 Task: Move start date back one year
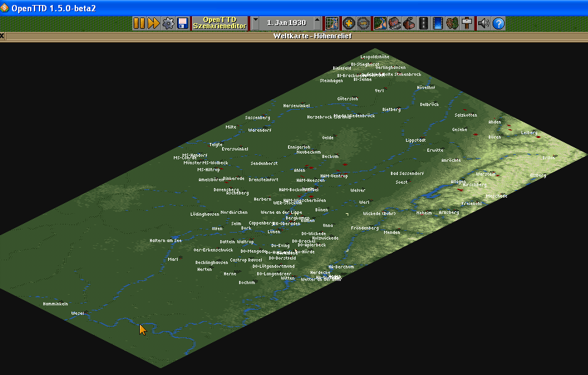[255, 23]
